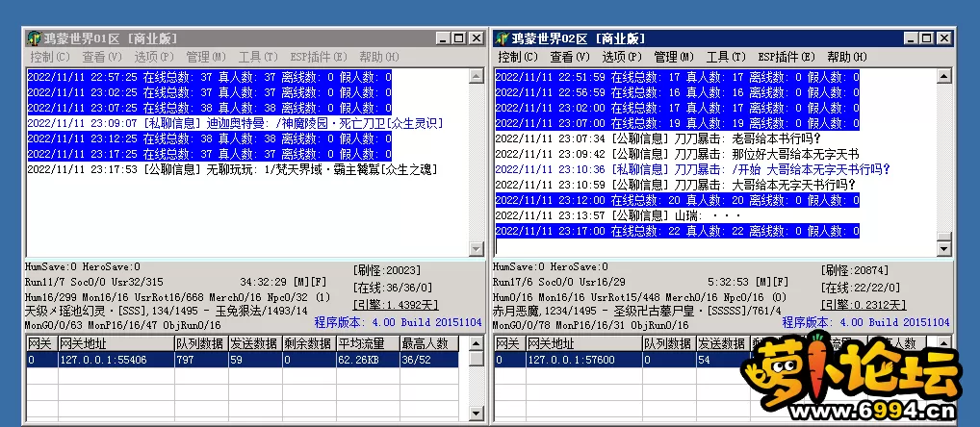Close the 鸿蒙世界01区 window
The height and width of the screenshot is (427, 980).
click(x=477, y=38)
